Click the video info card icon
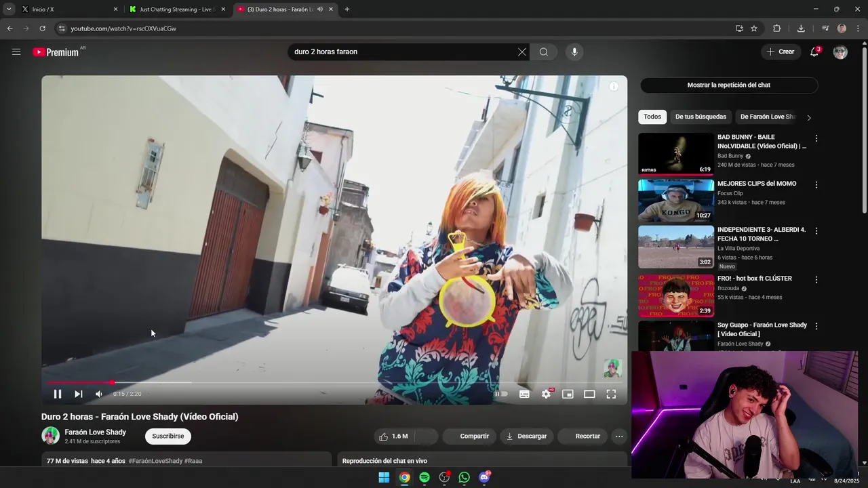The height and width of the screenshot is (488, 868). click(x=614, y=87)
